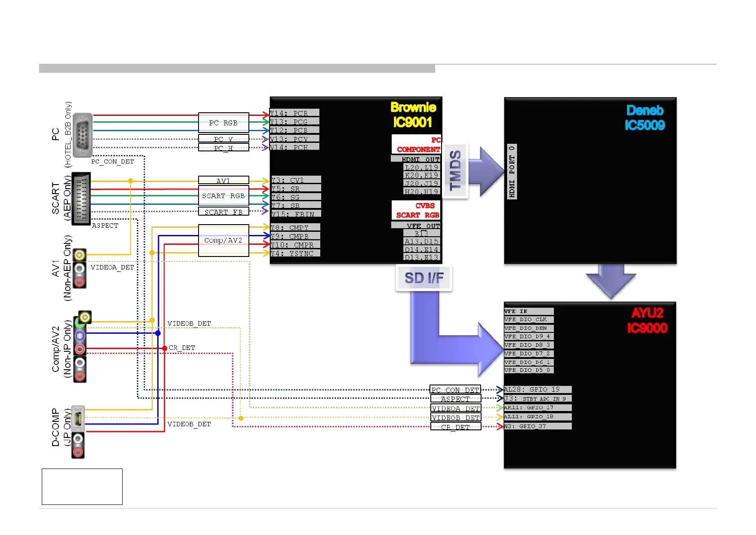The height and width of the screenshot is (535, 756).
Task: Click the V13: PCV pin label
Action: [x=295, y=138]
